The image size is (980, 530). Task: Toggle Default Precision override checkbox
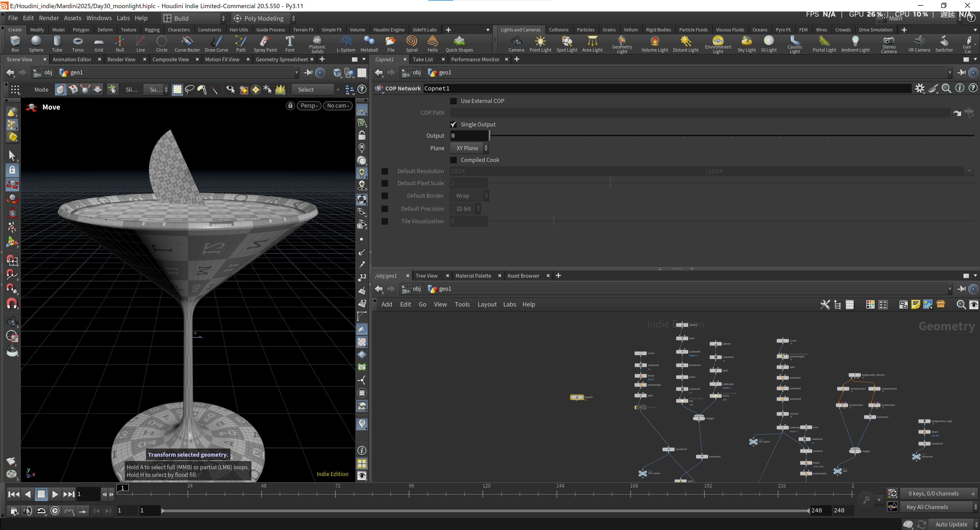pos(385,209)
